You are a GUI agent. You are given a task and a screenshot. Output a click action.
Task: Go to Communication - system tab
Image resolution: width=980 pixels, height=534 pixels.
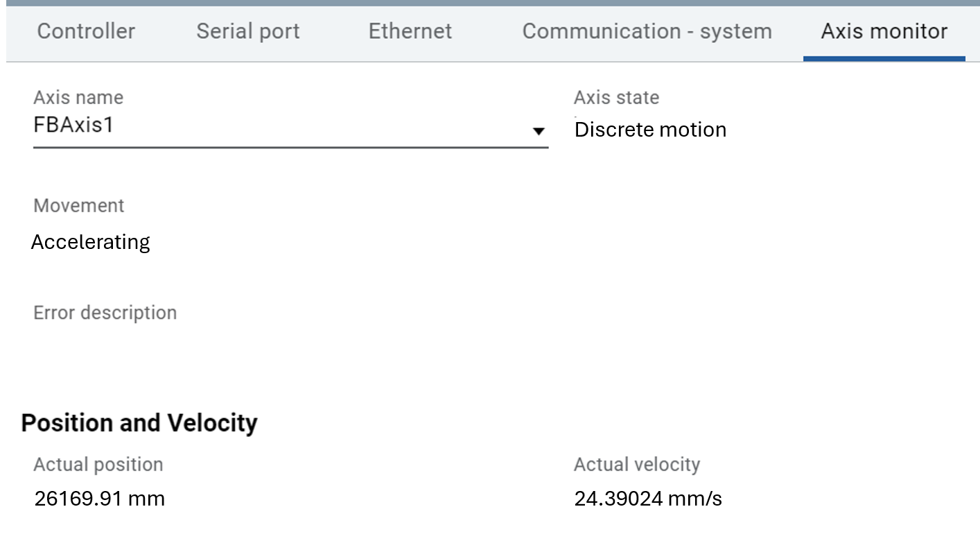647,31
